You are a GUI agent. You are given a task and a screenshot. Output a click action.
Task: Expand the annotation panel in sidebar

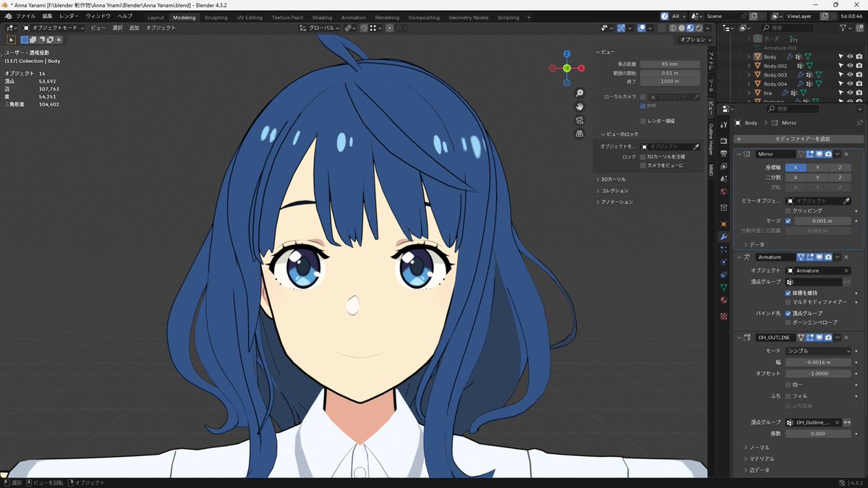tap(616, 202)
